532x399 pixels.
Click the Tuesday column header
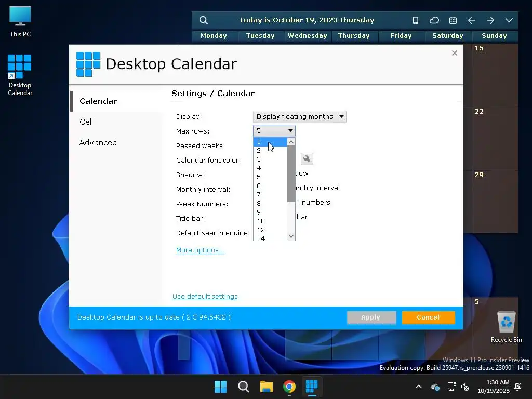[x=261, y=36]
